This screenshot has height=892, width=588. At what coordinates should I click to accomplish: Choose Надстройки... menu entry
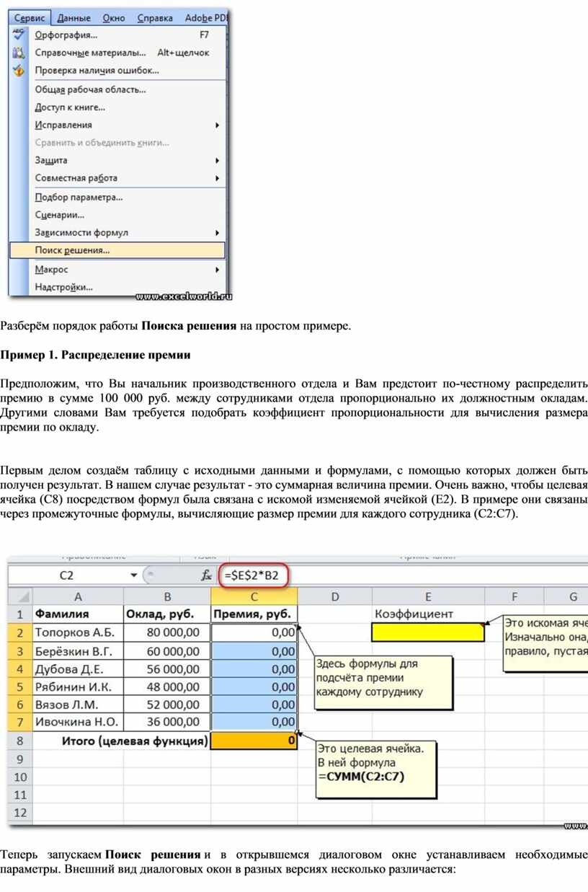(x=117, y=287)
